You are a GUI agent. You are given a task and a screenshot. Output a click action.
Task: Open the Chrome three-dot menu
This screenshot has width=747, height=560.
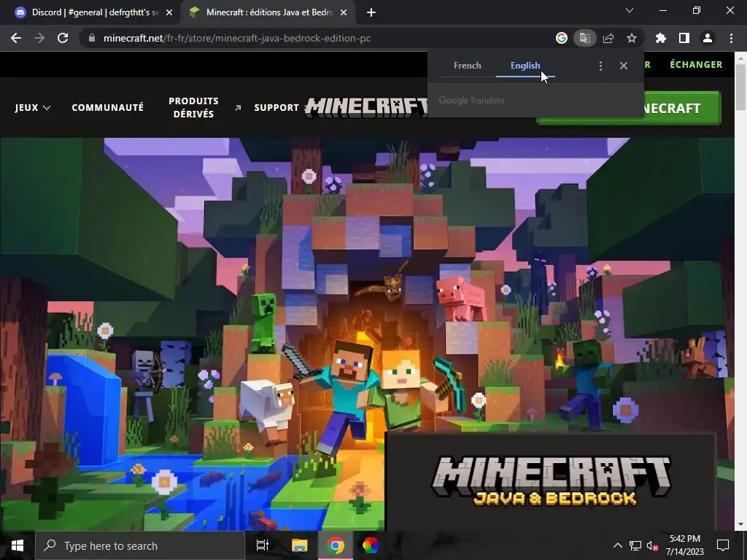click(x=731, y=38)
